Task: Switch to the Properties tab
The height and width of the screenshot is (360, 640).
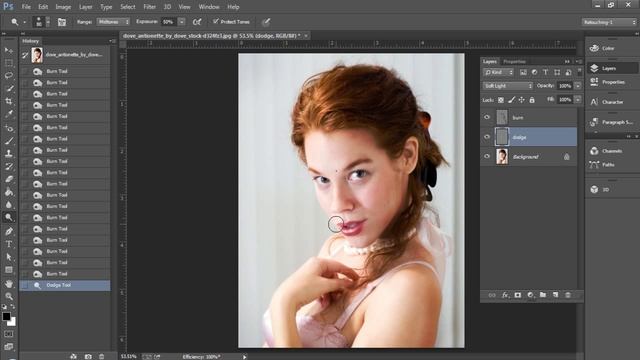Action: [x=514, y=62]
